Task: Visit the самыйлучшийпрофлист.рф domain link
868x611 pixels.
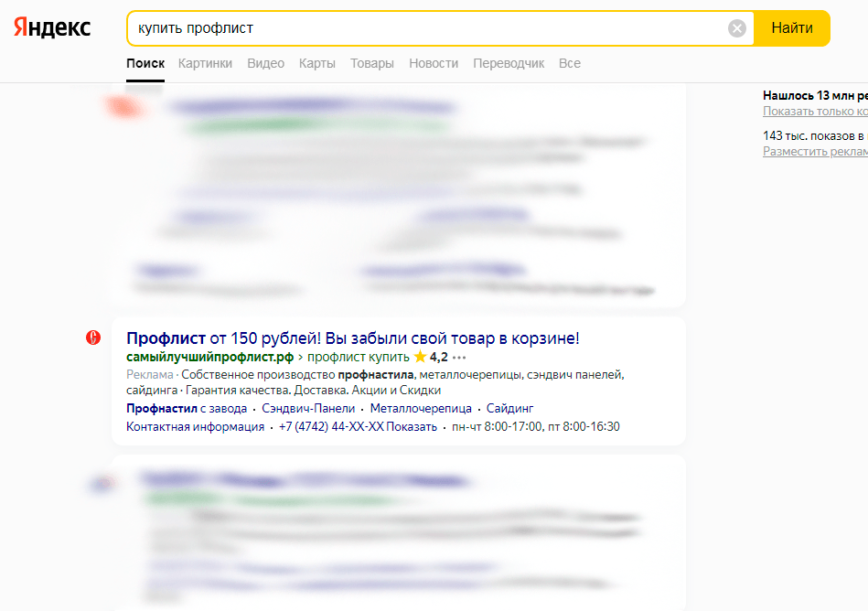Action: tap(209, 357)
